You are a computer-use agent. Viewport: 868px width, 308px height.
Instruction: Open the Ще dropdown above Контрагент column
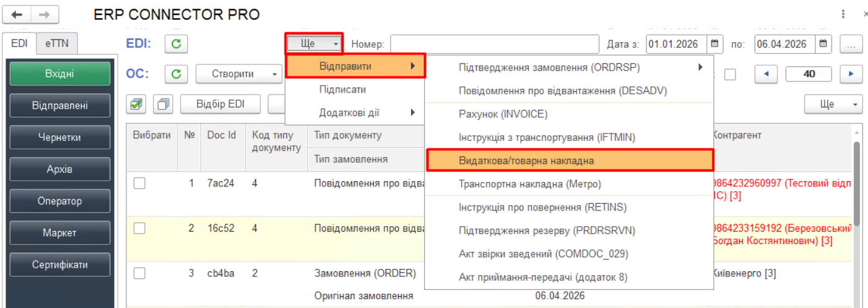click(x=833, y=104)
